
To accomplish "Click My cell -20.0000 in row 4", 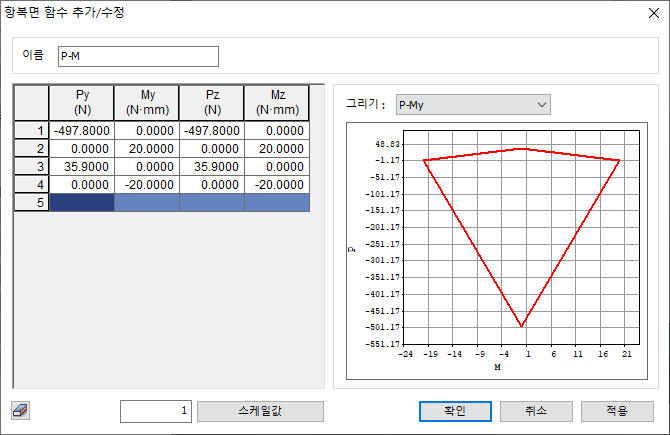I will (147, 184).
